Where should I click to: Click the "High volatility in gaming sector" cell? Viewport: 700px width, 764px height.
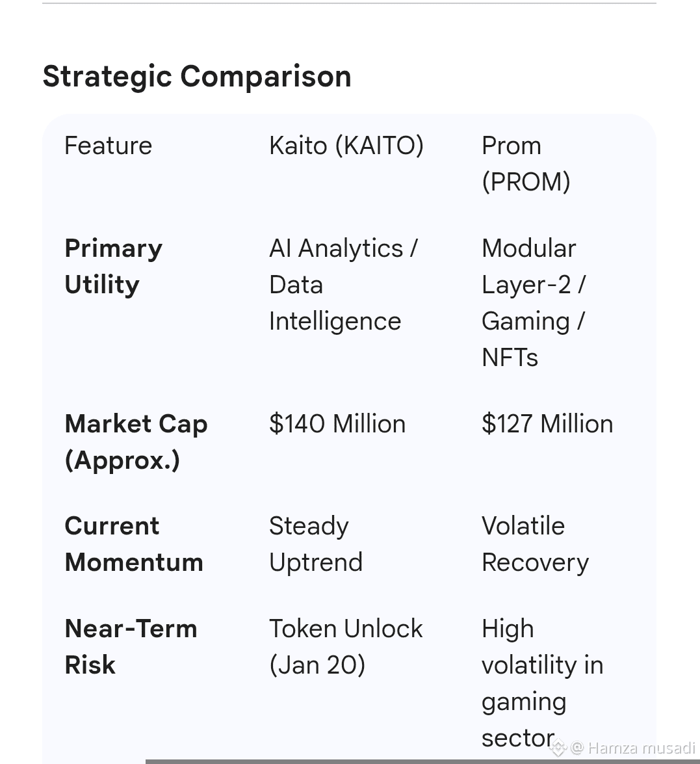pos(542,683)
